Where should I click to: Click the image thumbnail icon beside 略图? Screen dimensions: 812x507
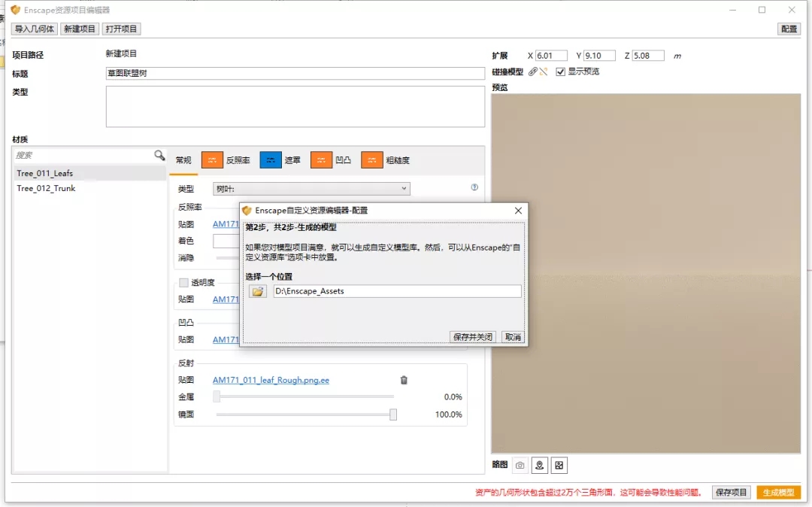559,466
